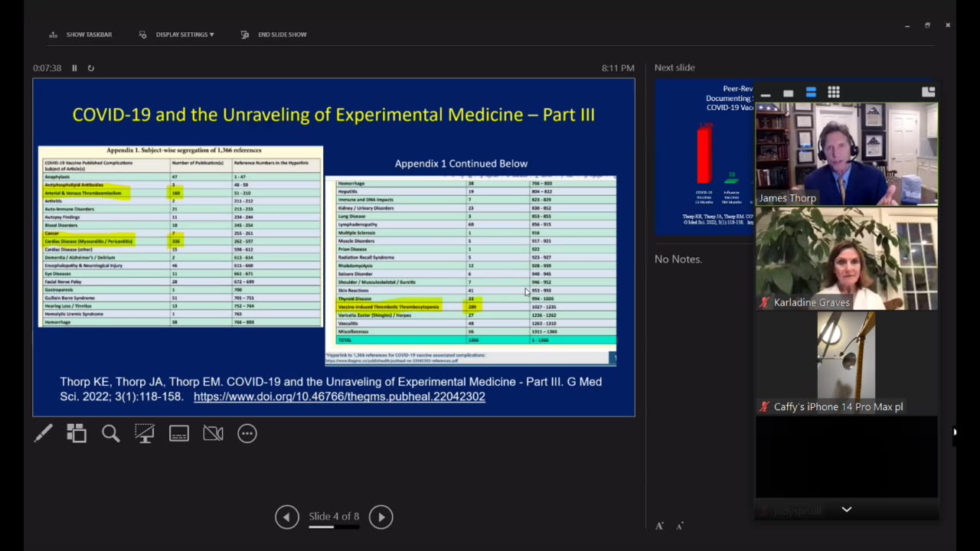Image resolution: width=980 pixels, height=551 pixels.
Task: Open the See all slides grid
Action: (77, 433)
